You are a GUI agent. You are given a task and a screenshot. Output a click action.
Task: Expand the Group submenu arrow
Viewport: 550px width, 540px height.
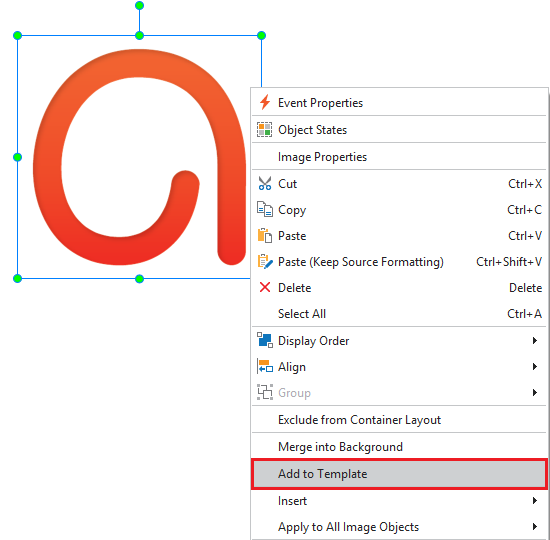click(x=535, y=392)
